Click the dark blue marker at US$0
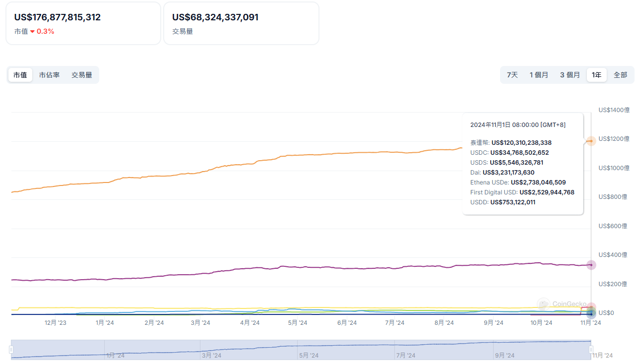 (591, 313)
